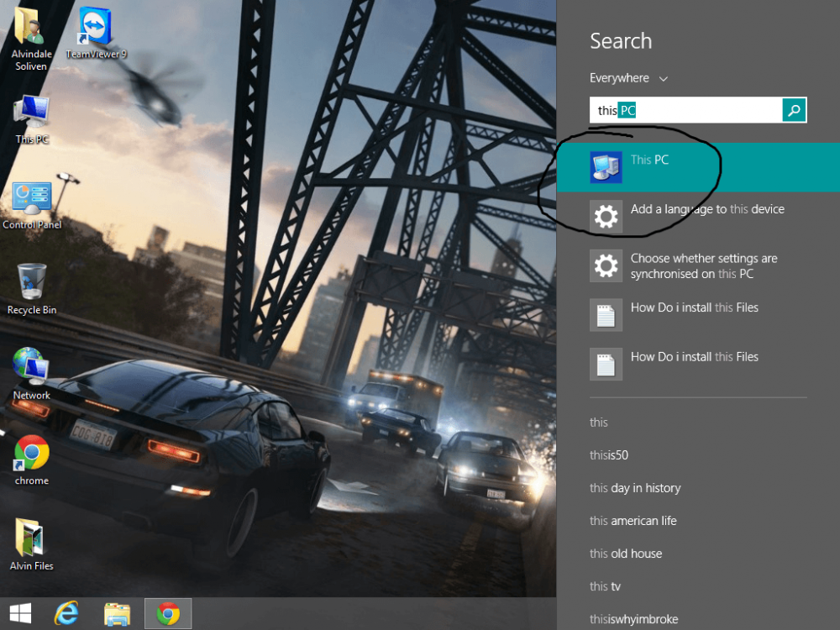Open Add a language to this device
Viewport: 840px width, 630px height.
[707, 209]
